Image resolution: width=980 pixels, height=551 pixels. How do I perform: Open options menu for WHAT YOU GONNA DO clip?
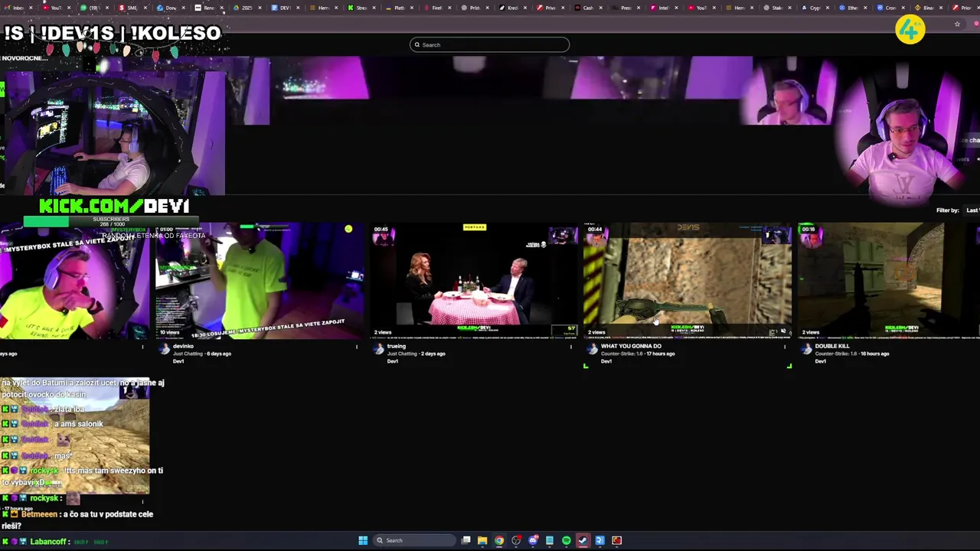click(x=785, y=347)
